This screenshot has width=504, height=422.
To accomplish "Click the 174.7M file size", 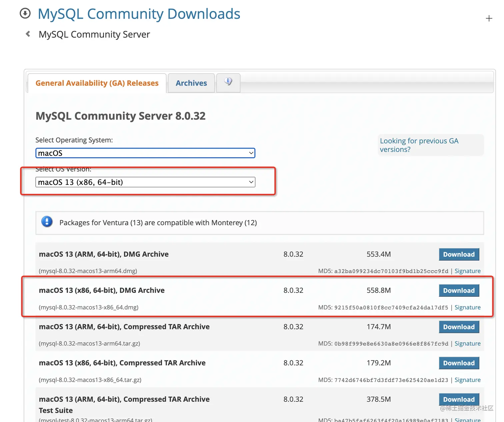I will click(379, 327).
